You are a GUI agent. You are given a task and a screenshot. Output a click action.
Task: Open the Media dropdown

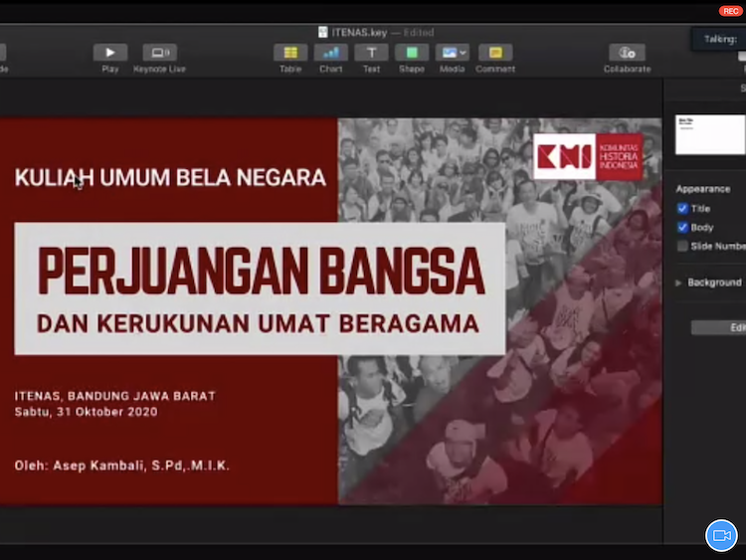coord(452,53)
